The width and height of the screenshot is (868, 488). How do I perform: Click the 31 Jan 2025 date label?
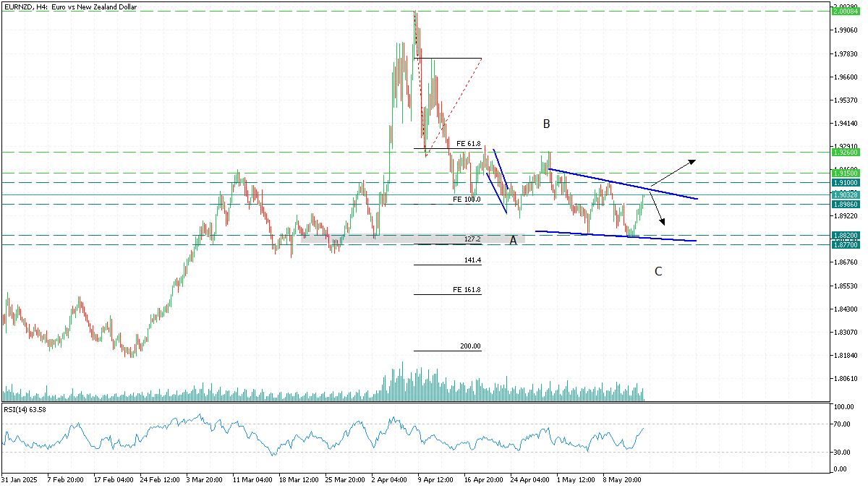(20, 480)
